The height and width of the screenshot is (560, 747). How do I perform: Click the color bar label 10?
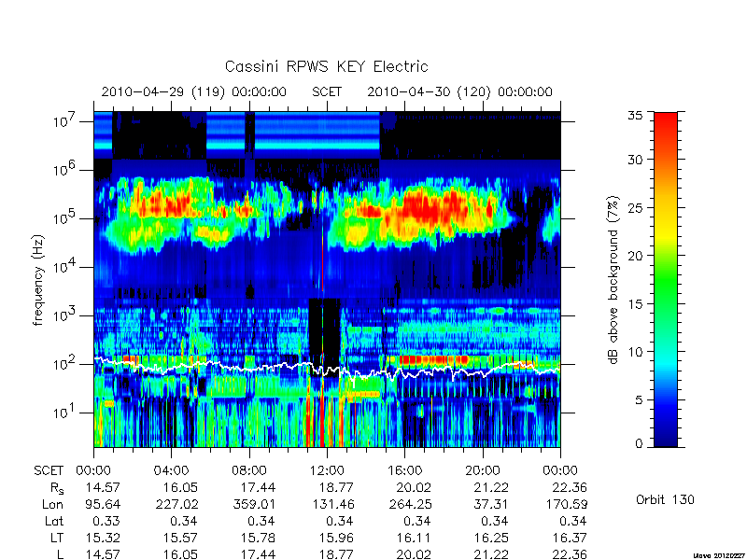pyautogui.click(x=635, y=352)
